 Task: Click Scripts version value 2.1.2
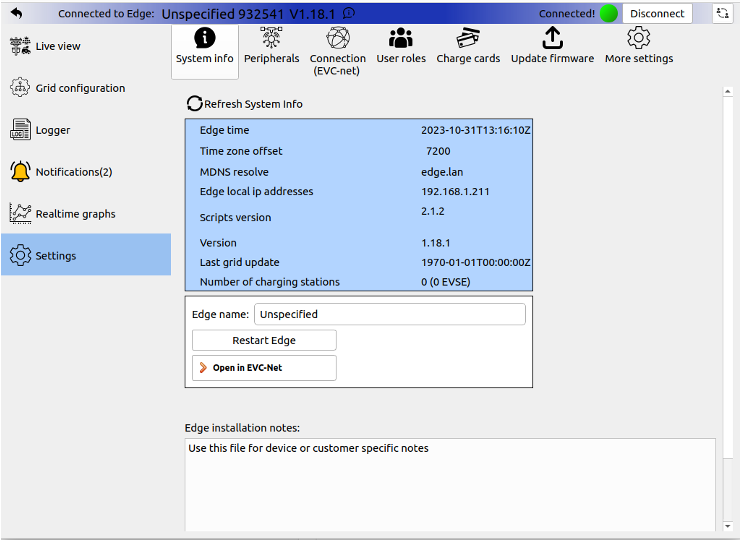[433, 211]
